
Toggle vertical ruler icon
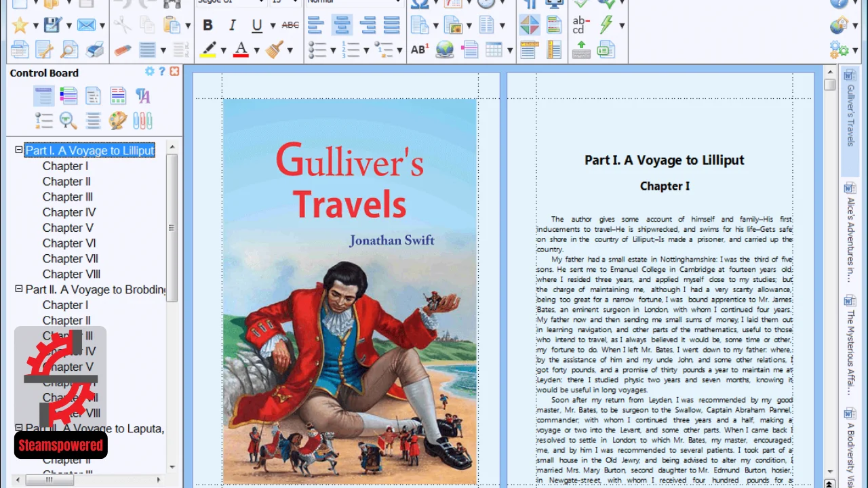554,50
